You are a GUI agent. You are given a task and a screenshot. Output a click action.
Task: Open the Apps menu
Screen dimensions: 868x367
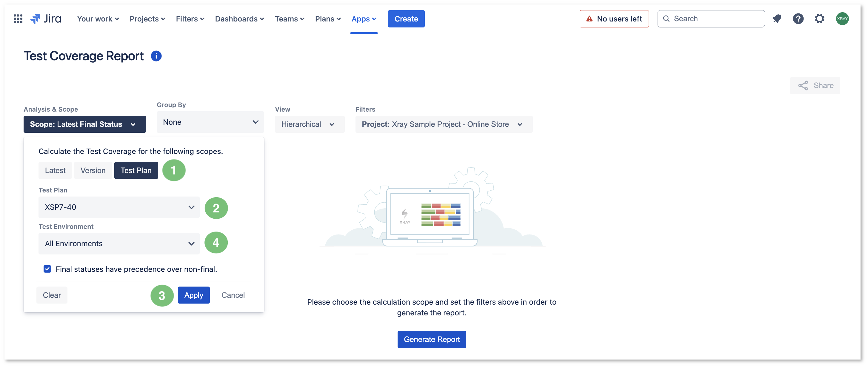[364, 19]
